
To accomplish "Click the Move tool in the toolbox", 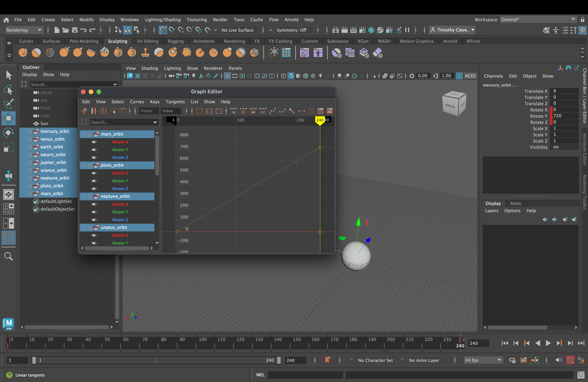I will (8, 118).
